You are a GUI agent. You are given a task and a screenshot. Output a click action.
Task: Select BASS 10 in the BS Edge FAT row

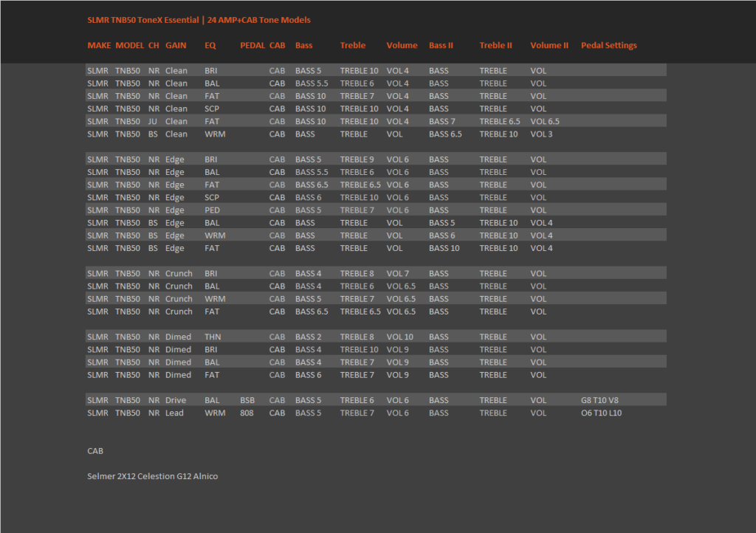tap(444, 248)
